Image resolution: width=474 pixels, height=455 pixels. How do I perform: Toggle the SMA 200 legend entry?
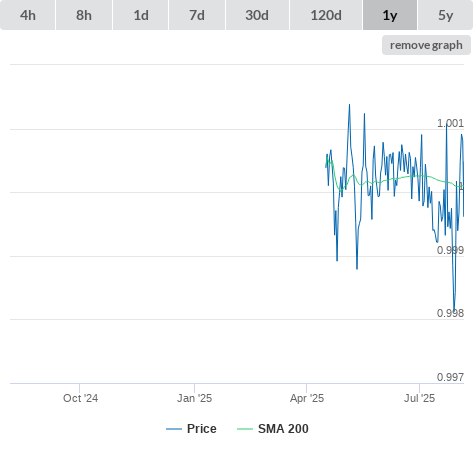(x=273, y=429)
